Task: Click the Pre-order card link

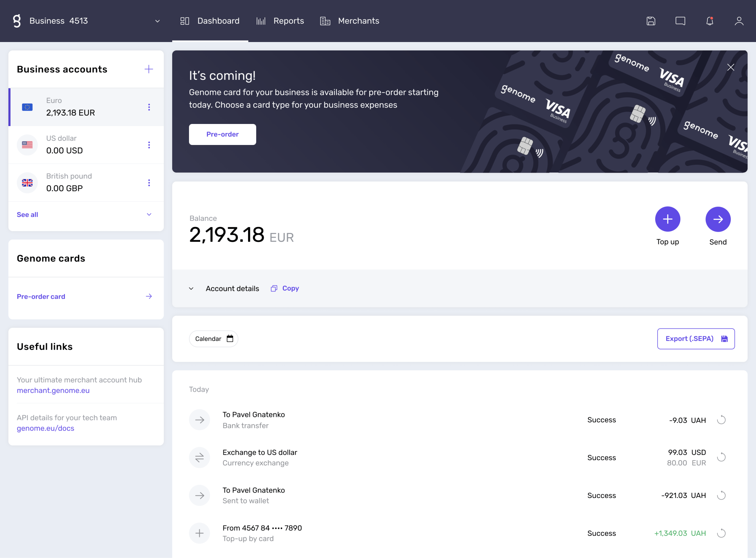Action: click(41, 296)
